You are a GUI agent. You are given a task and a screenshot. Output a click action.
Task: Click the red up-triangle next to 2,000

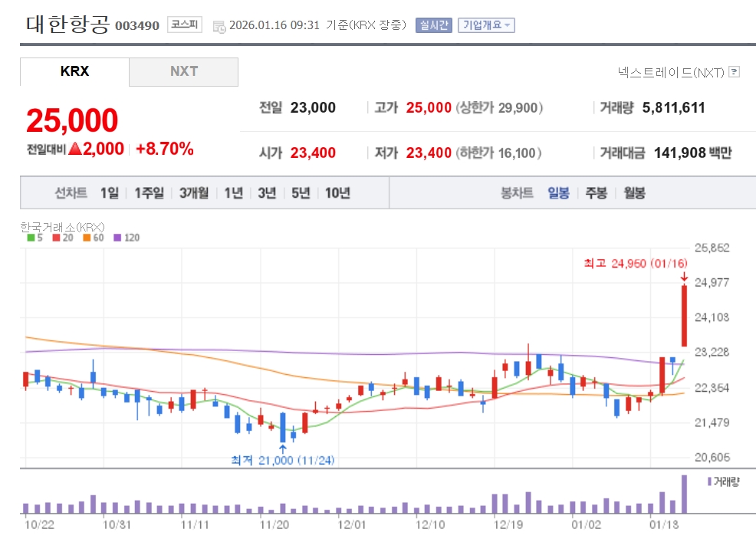coord(74,149)
